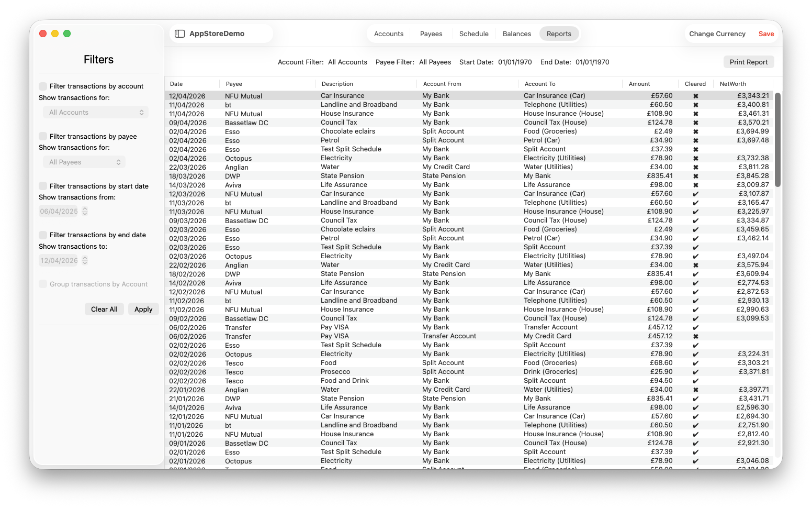Open the All Payees dropdown
This screenshot has width=812, height=508.
[84, 162]
